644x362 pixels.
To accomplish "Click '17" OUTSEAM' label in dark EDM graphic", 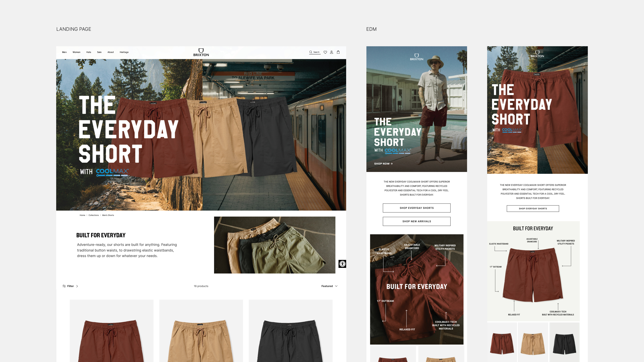I will [385, 301].
